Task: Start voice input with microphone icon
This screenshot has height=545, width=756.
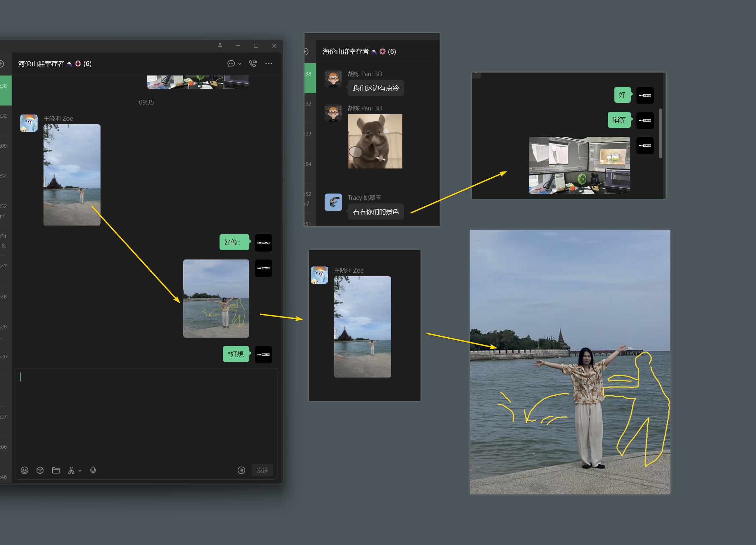Action: click(x=93, y=470)
